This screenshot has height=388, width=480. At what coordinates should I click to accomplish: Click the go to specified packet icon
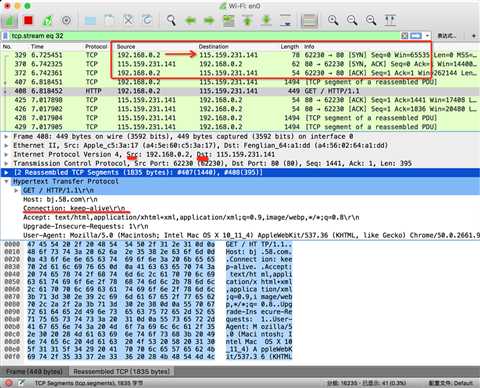[x=228, y=21]
